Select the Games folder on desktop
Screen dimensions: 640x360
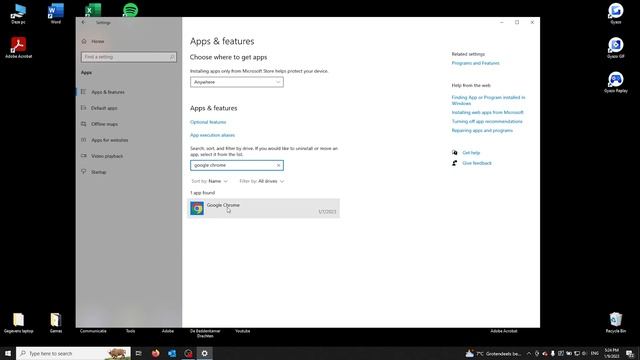click(x=56, y=322)
